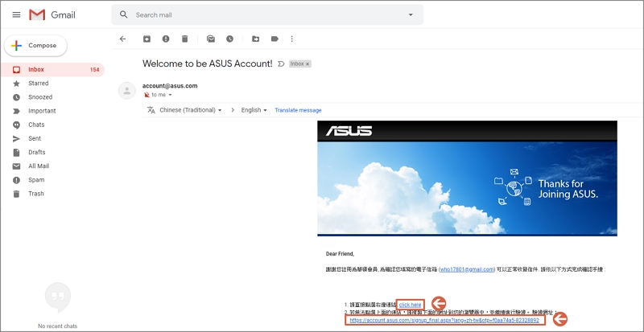Expand the search options dropdown arrow
Screen dimensions: 644x332
(x=411, y=14)
